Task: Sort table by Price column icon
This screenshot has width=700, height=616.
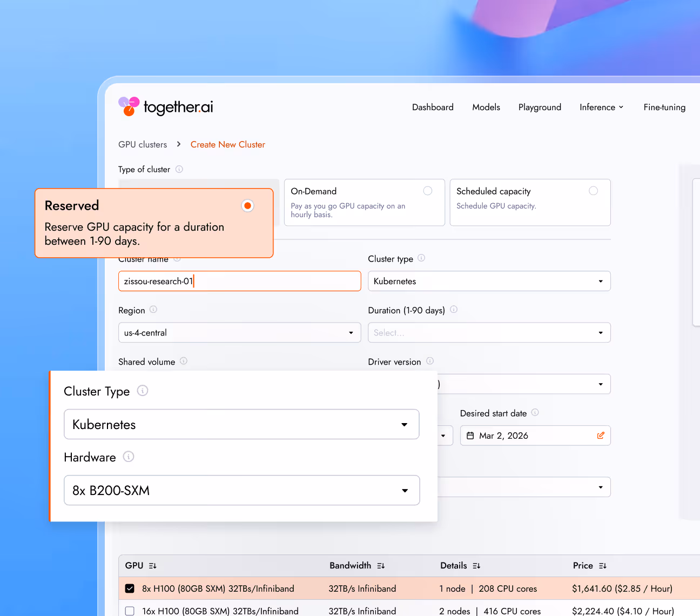Action: pyautogui.click(x=603, y=566)
